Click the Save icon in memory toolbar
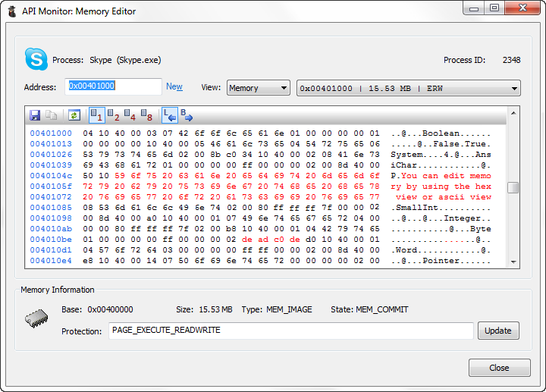 tap(35, 115)
